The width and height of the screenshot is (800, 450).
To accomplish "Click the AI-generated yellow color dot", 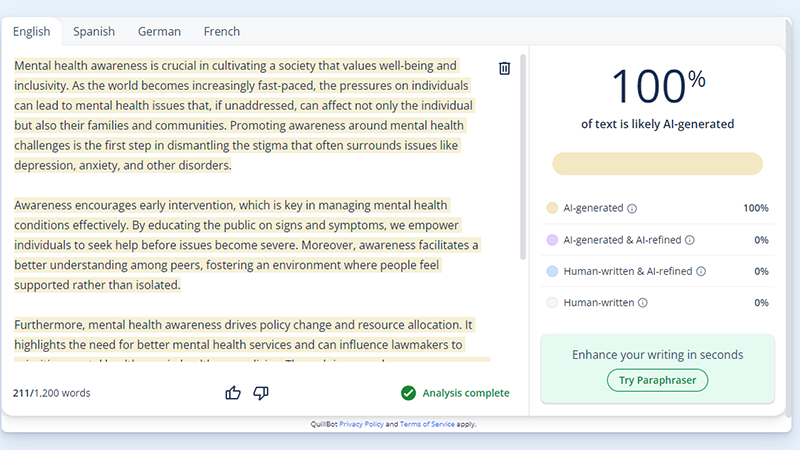I will point(552,209).
